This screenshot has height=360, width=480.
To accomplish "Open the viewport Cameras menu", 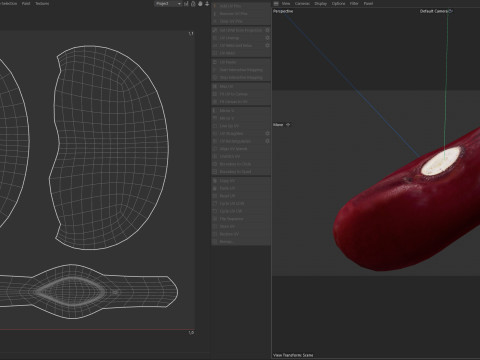I will click(x=302, y=3).
